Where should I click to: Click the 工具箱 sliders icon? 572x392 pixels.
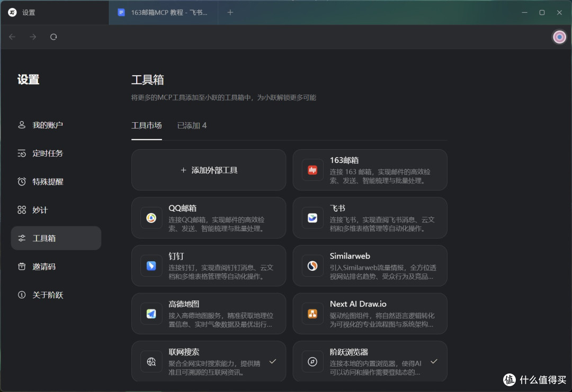22,238
